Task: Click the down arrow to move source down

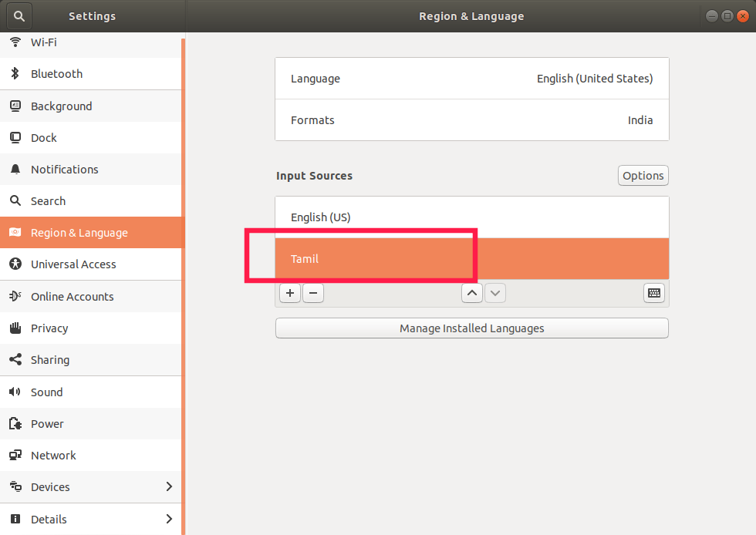Action: tap(495, 293)
